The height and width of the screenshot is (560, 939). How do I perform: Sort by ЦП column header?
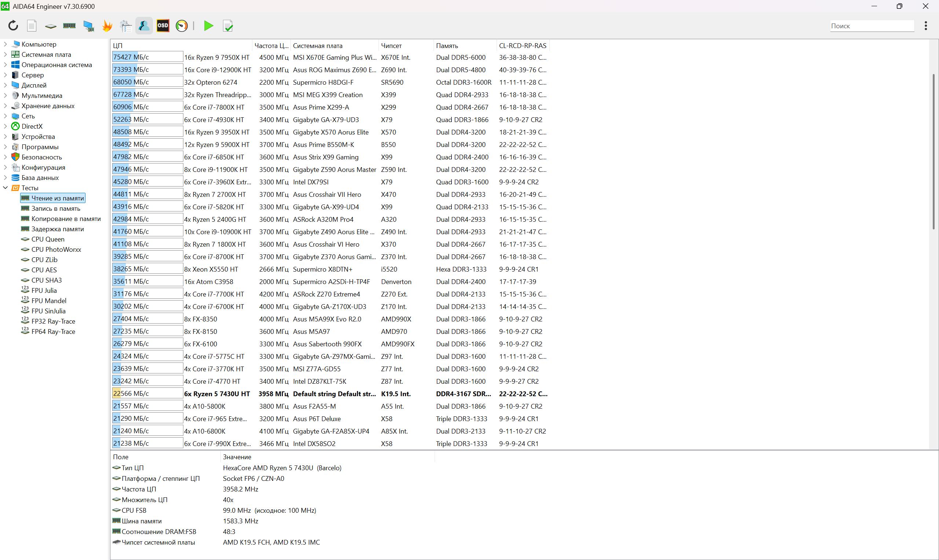[x=181, y=46]
